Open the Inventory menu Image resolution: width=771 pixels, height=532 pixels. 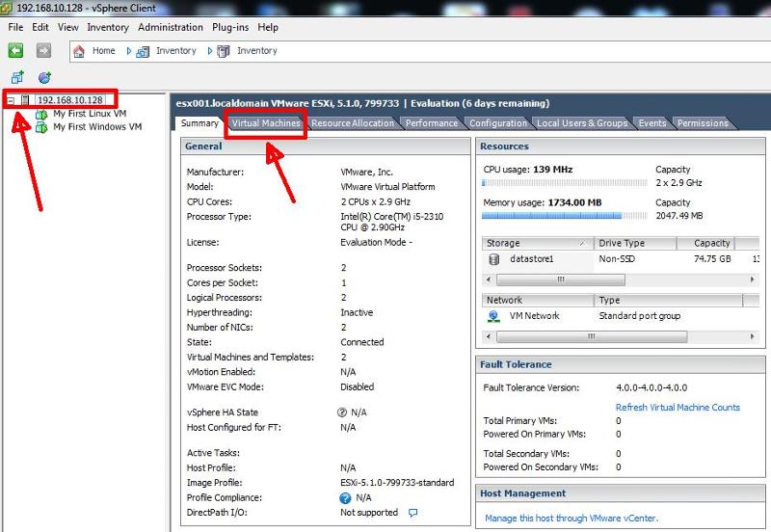tap(108, 27)
